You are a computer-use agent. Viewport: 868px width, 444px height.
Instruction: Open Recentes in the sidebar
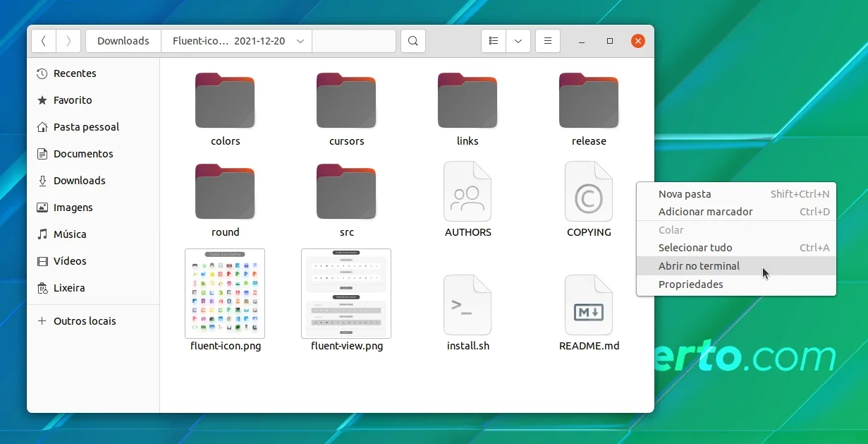coord(94,73)
